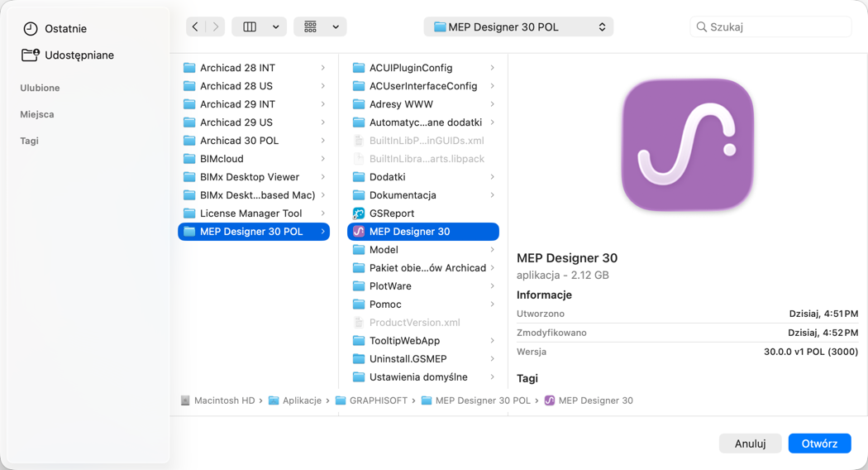Screen dimensions: 868x470
Task: Click the Wersja value 30.0.0 v1 POL (3000)
Action: [x=811, y=352]
